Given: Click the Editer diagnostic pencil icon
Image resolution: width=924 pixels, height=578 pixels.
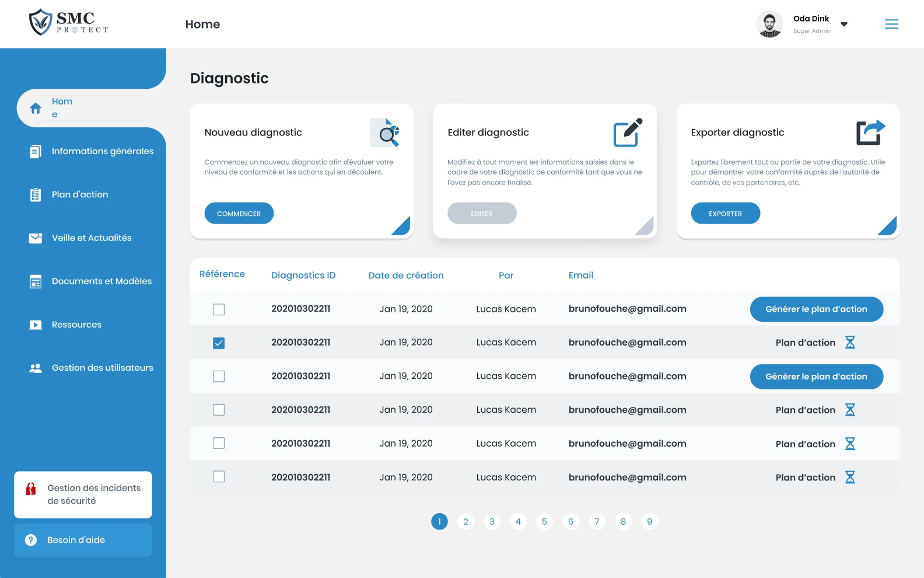Looking at the screenshot, I should click(628, 133).
